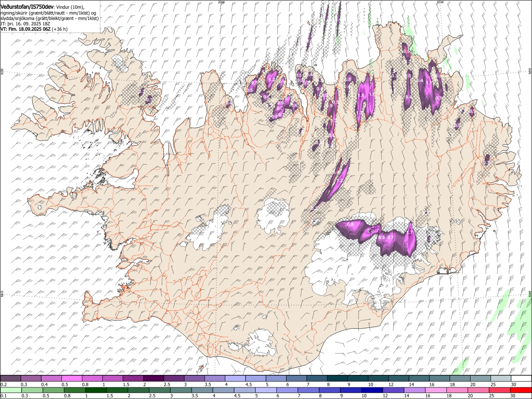Screen dimensions: 532x399
Task: Click the 1.8 value on the northern snow band
Action: click(x=361, y=95)
